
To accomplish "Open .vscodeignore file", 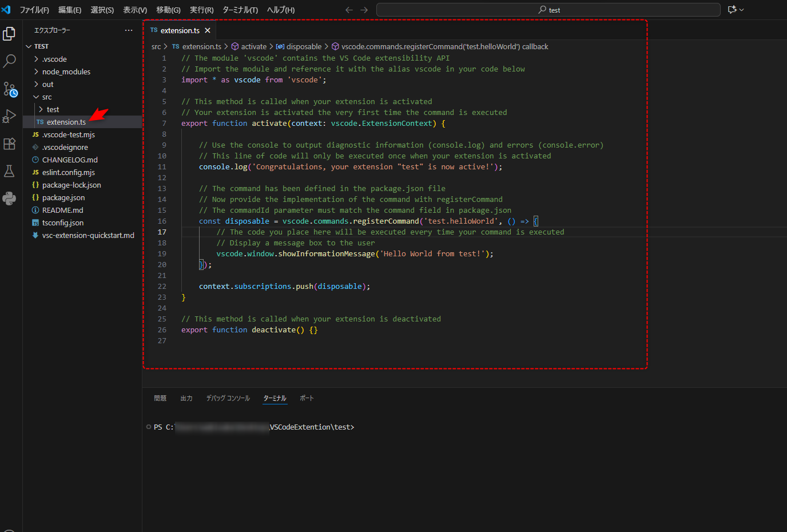I will click(x=82, y=147).
